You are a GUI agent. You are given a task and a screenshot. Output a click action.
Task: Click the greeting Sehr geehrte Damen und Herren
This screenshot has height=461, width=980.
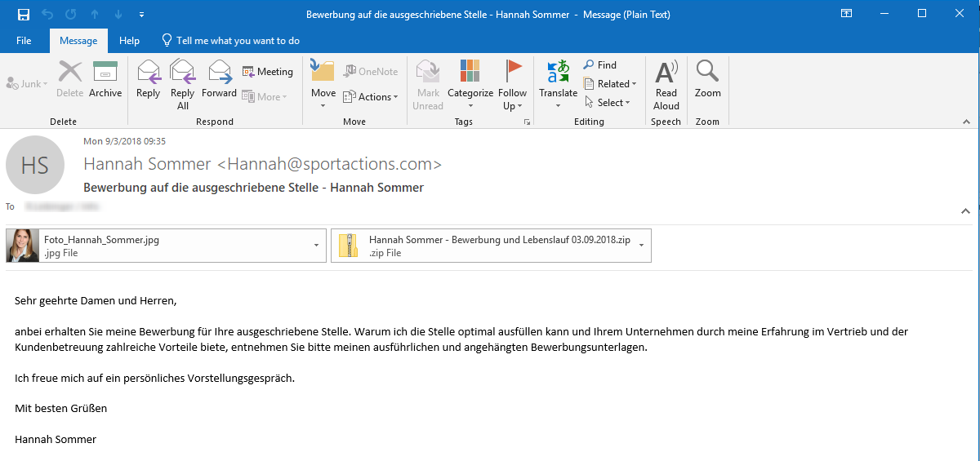(x=96, y=301)
